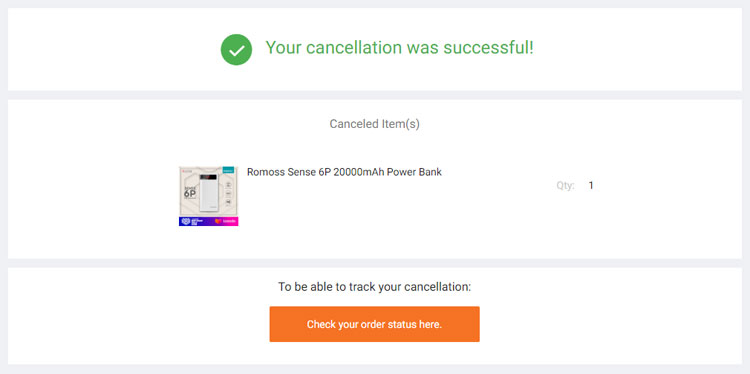Click the 6P label on product box image
This screenshot has width=750, height=374.
pyautogui.click(x=190, y=194)
